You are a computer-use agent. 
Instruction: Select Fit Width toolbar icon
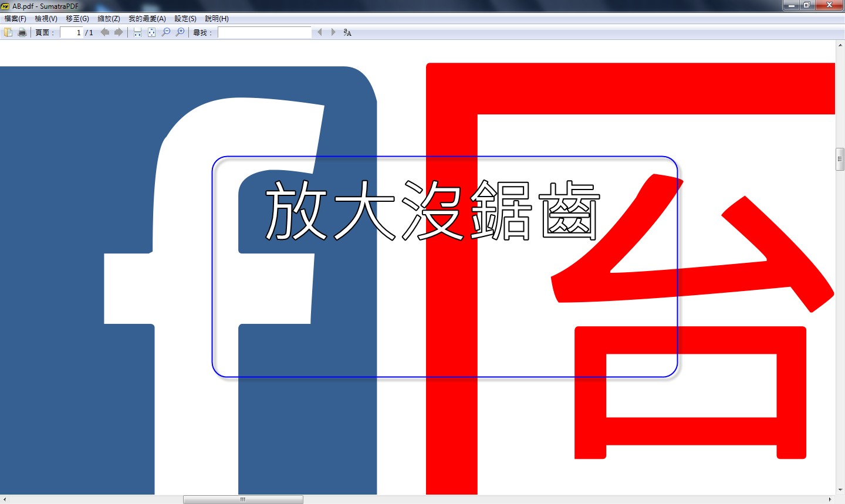coord(137,32)
